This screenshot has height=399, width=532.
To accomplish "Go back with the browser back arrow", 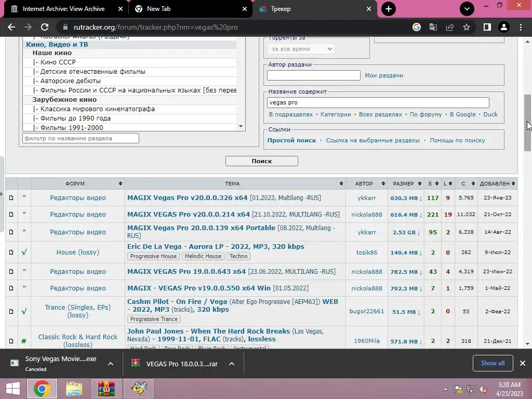I will (11, 27).
